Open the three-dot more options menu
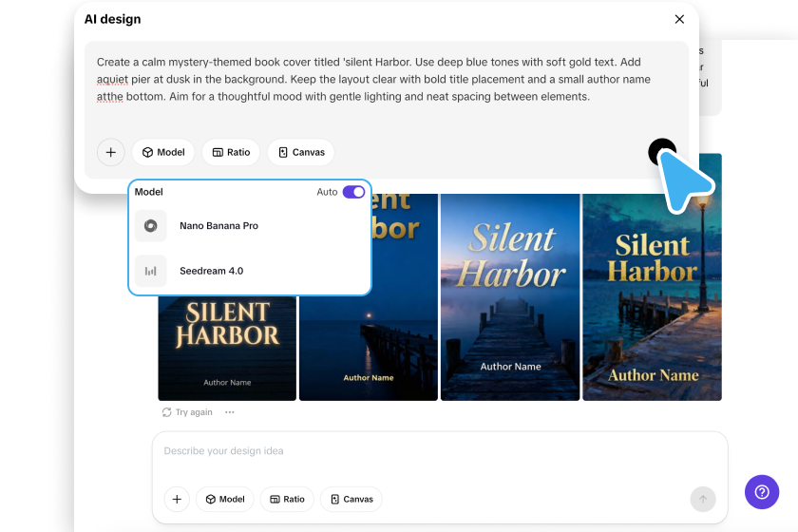The width and height of the screenshot is (798, 532). pyautogui.click(x=230, y=412)
